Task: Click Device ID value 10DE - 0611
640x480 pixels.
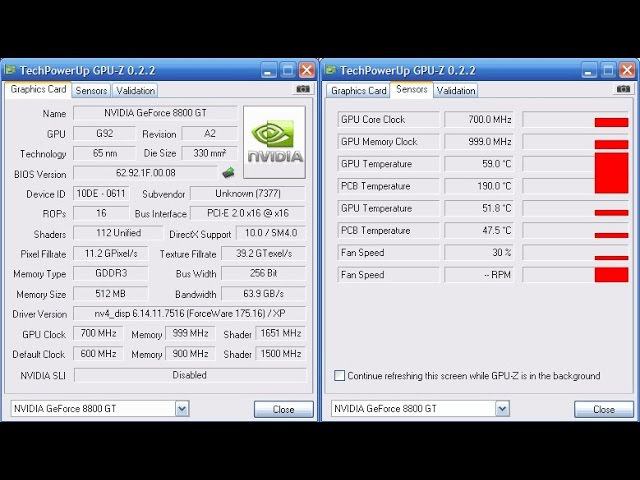Action: pyautogui.click(x=101, y=193)
